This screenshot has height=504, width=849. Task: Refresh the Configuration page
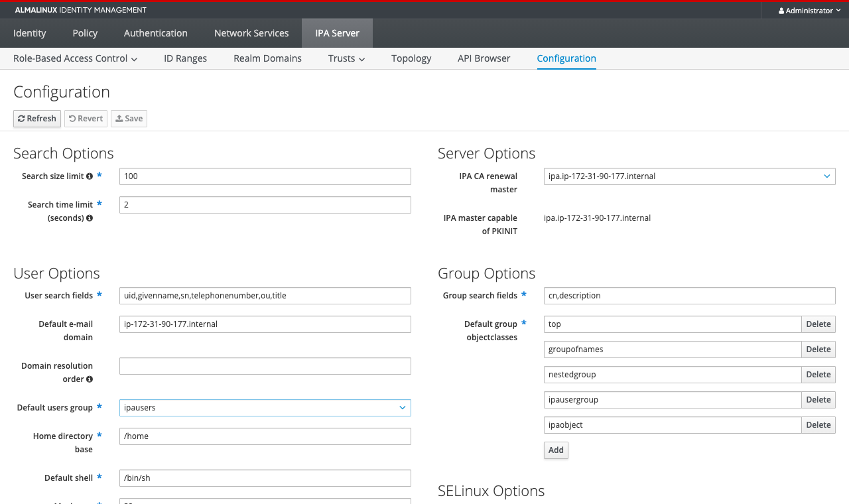[x=37, y=119]
